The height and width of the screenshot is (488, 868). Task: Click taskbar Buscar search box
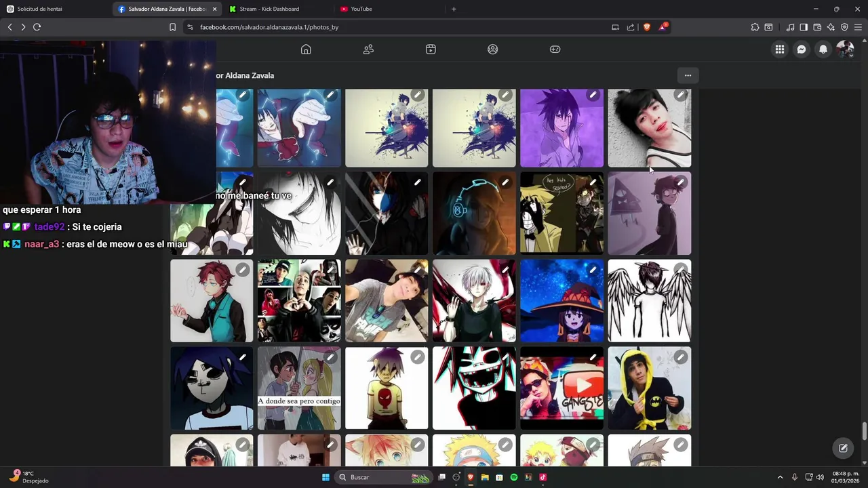point(384,477)
